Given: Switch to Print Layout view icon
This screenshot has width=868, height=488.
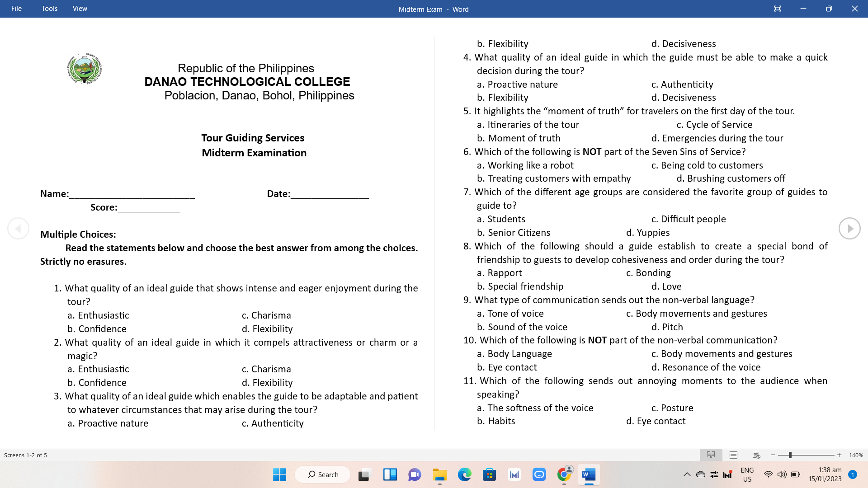Looking at the screenshot, I should (733, 455).
